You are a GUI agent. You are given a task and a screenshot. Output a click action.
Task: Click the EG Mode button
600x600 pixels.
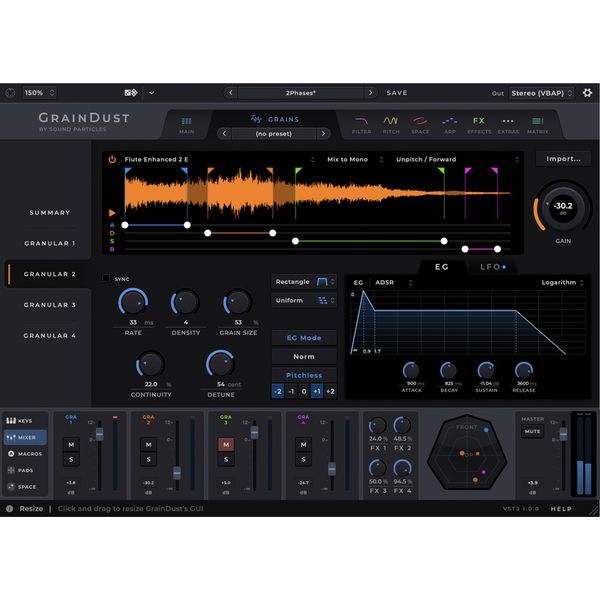coord(304,338)
